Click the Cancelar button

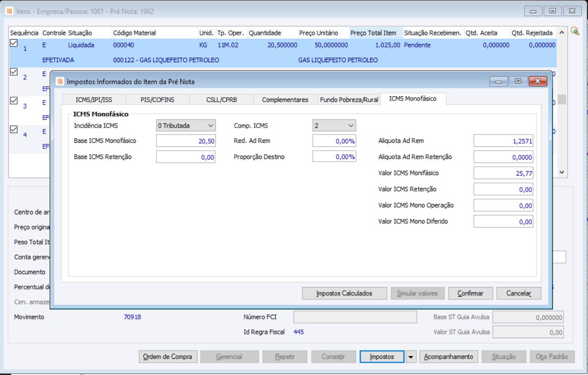[x=519, y=293]
